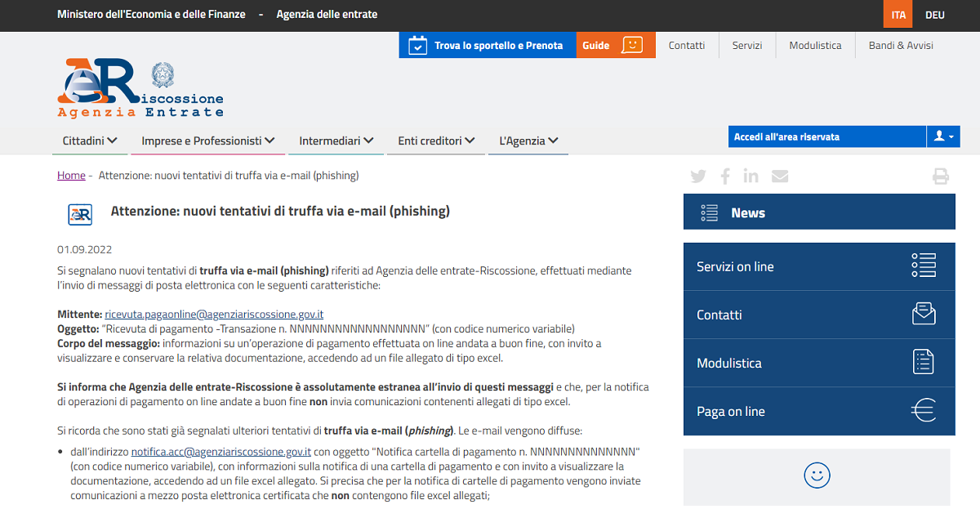Click the Contatti envelope icon

(924, 315)
